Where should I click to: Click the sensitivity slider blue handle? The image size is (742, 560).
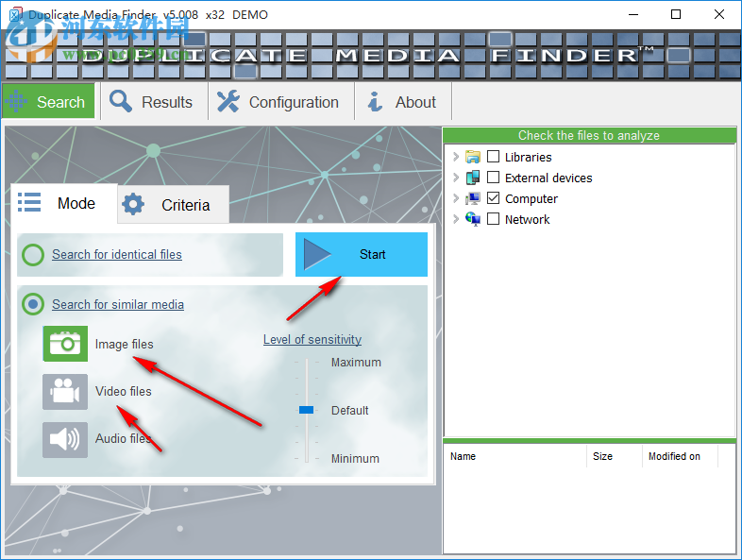[x=306, y=410]
